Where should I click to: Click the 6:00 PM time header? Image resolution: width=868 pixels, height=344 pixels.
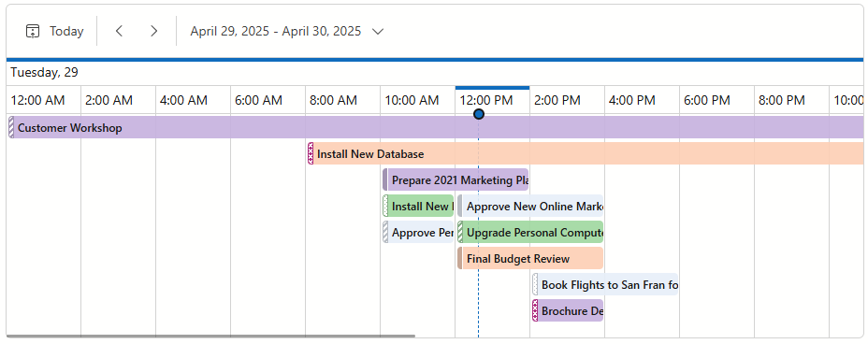point(716,100)
